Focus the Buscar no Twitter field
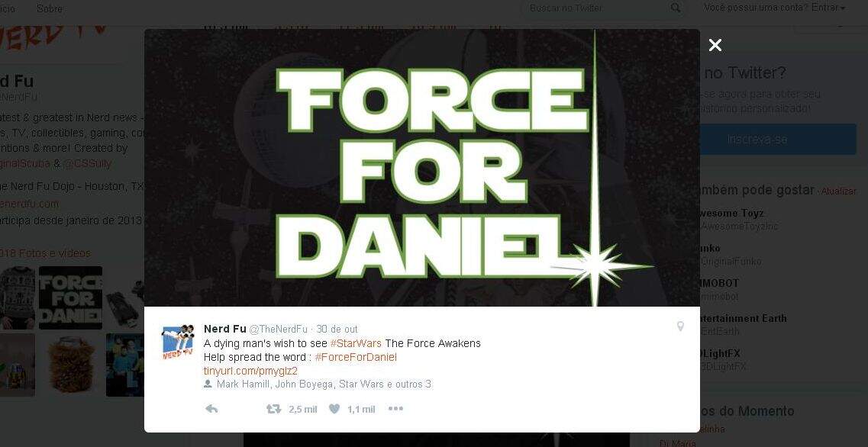The image size is (868, 447). tap(598, 8)
